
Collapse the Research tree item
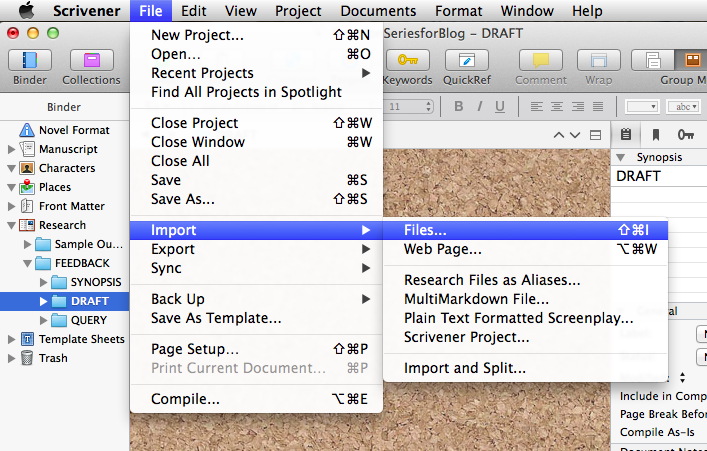(12, 225)
